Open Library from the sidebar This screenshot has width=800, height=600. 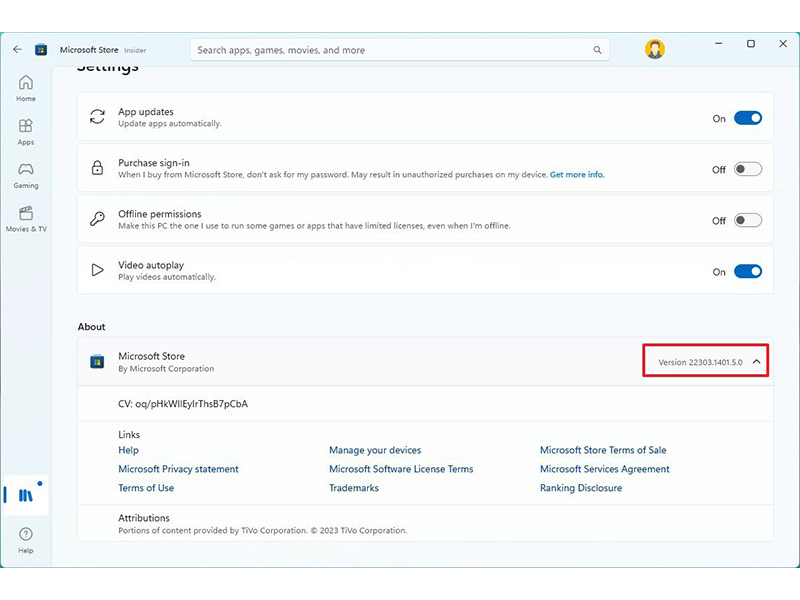[26, 495]
